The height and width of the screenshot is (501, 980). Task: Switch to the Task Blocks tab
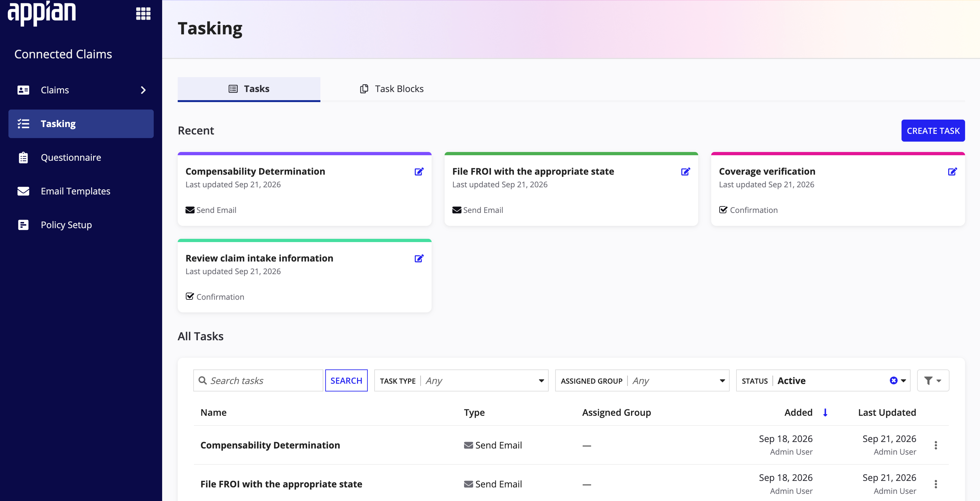click(x=392, y=89)
